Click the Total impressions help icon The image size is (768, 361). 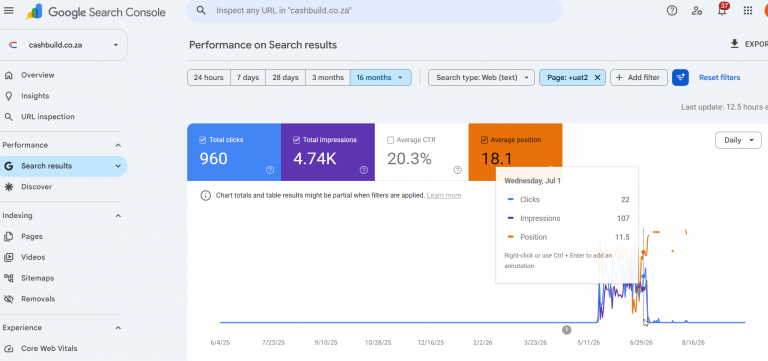tap(363, 170)
